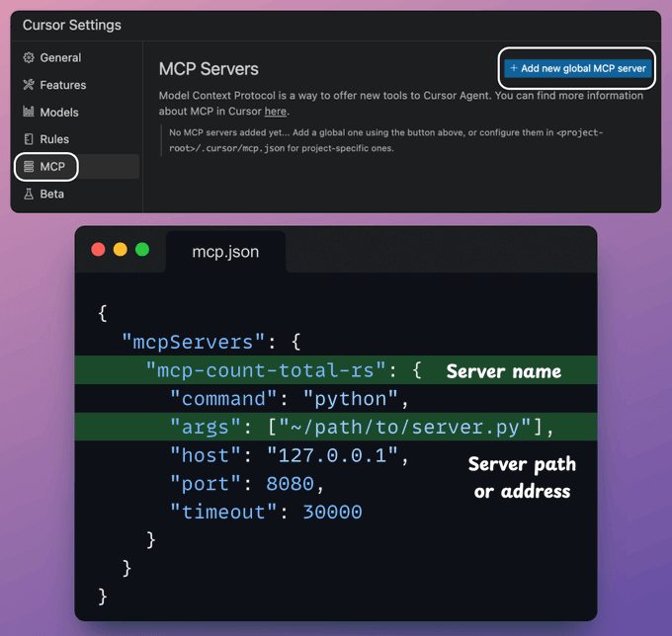
Task: Add a new global MCP server
Action: pyautogui.click(x=577, y=68)
